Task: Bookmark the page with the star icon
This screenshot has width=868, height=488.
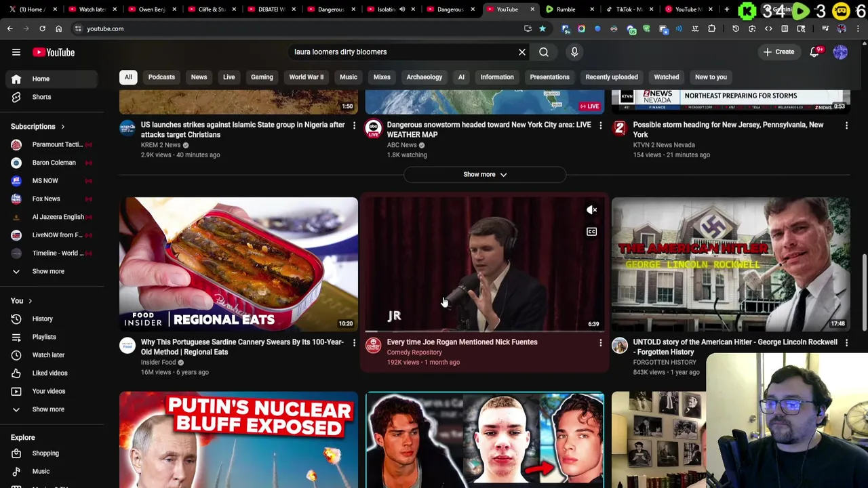Action: pos(542,28)
